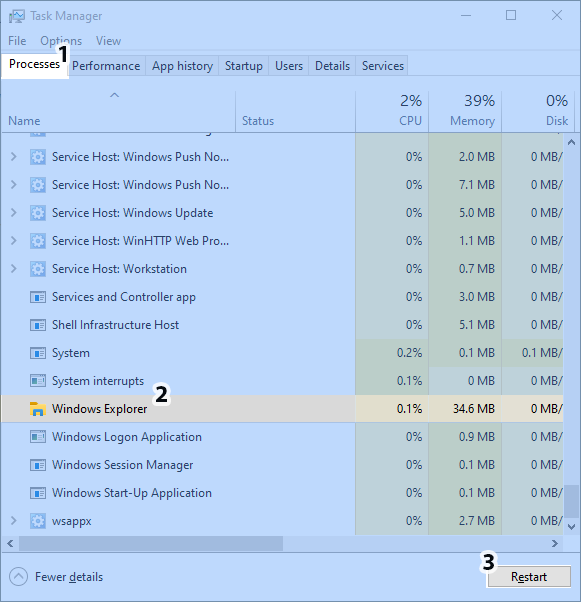This screenshot has height=602, width=581.
Task: Click the Fewer details circle arrow icon
Action: click(x=18, y=577)
